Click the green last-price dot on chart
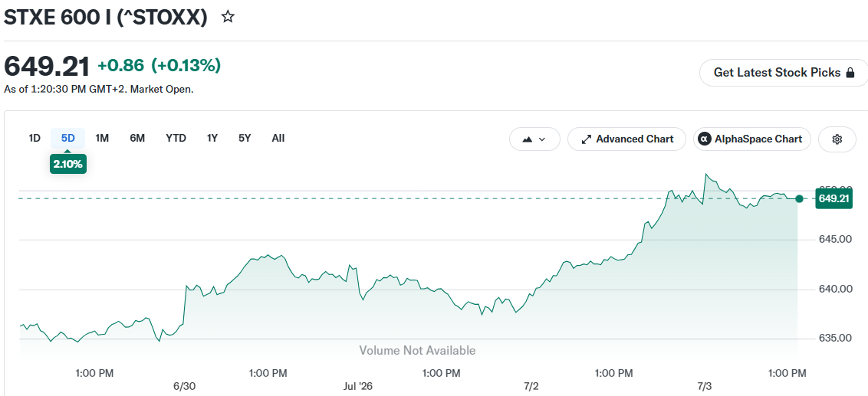 pos(799,198)
